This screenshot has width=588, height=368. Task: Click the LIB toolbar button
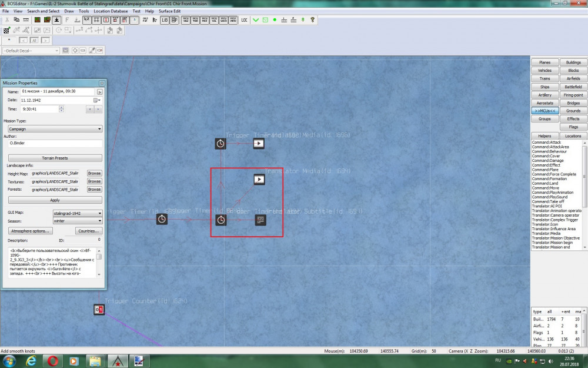164,20
